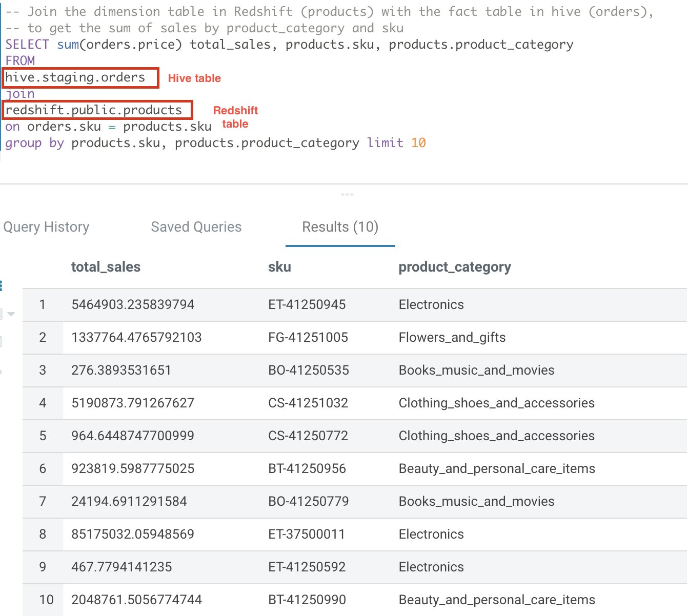This screenshot has width=688, height=616.
Task: Click the sku column header
Action: [x=279, y=267]
